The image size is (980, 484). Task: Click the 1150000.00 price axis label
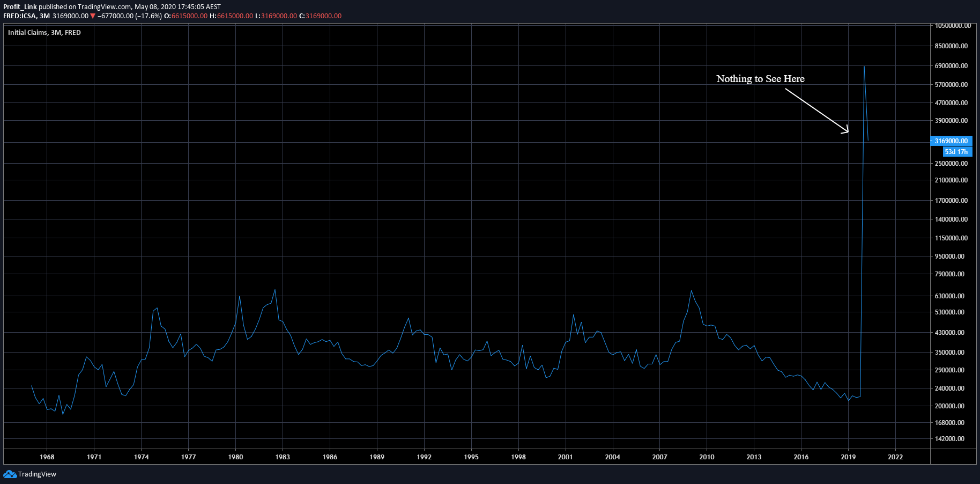[951, 238]
